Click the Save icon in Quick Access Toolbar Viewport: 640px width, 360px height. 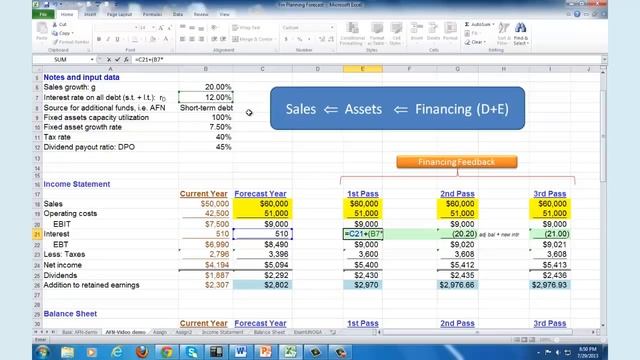click(46, 4)
